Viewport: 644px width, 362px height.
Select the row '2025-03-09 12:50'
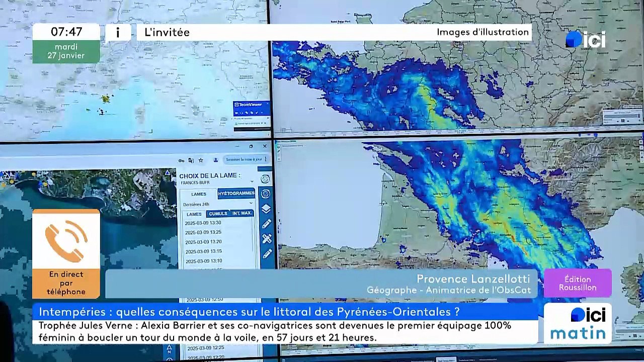[x=204, y=300]
